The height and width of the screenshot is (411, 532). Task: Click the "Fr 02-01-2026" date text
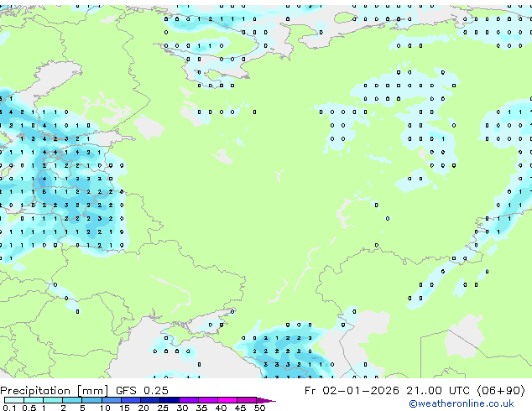point(352,390)
